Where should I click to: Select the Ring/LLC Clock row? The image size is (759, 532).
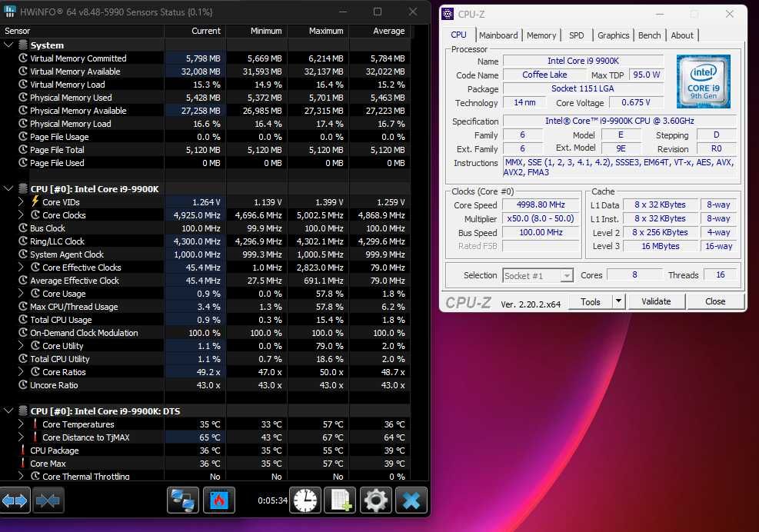pos(205,241)
